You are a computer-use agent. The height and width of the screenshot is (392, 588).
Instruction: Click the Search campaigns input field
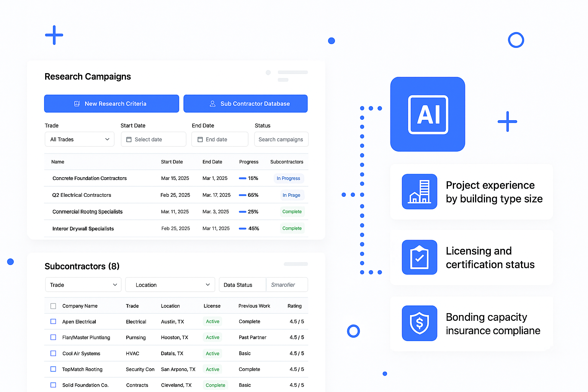281,139
